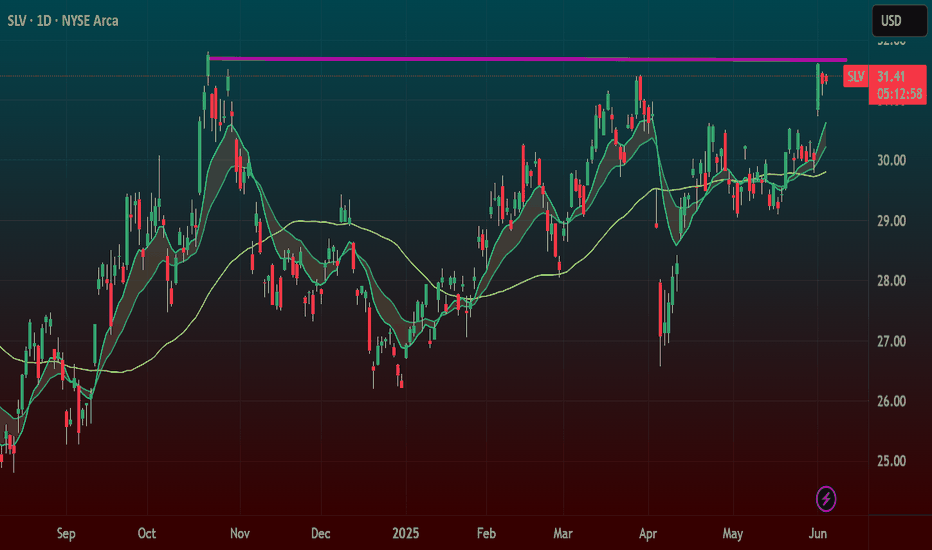This screenshot has height=550, width=932.
Task: Click the 30.00 price axis label
Action: click(892, 161)
